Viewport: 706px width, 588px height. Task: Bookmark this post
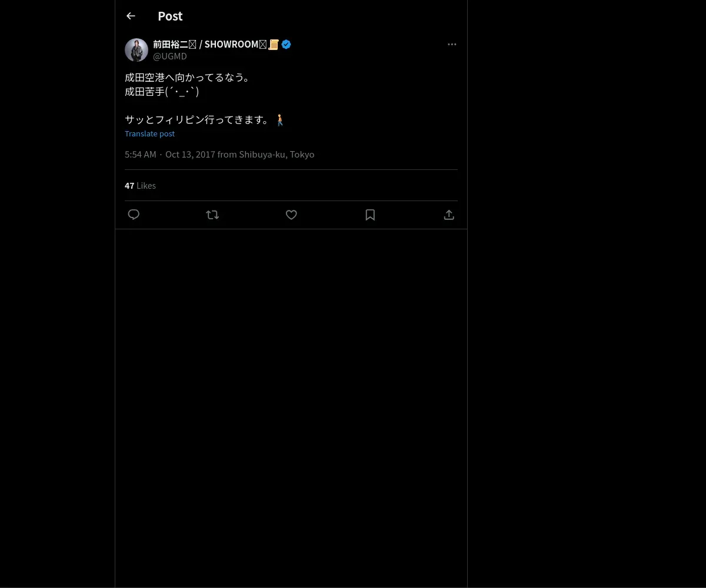(x=370, y=215)
